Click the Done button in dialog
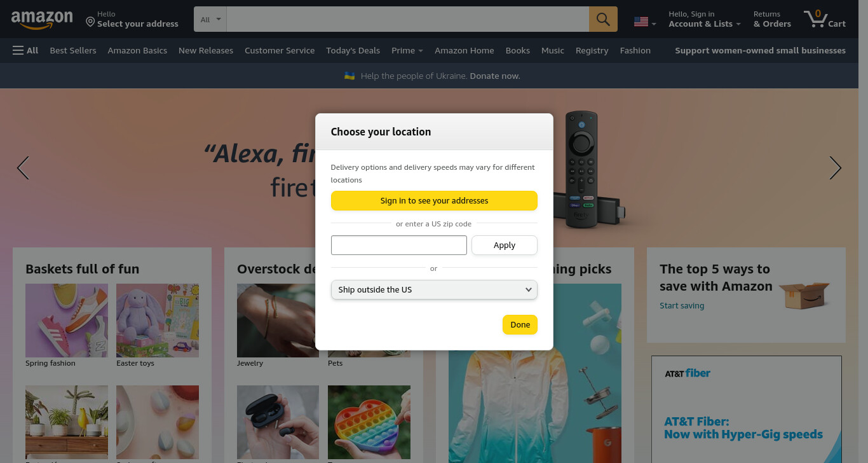Screen dimensions: 868x463 click(520, 324)
